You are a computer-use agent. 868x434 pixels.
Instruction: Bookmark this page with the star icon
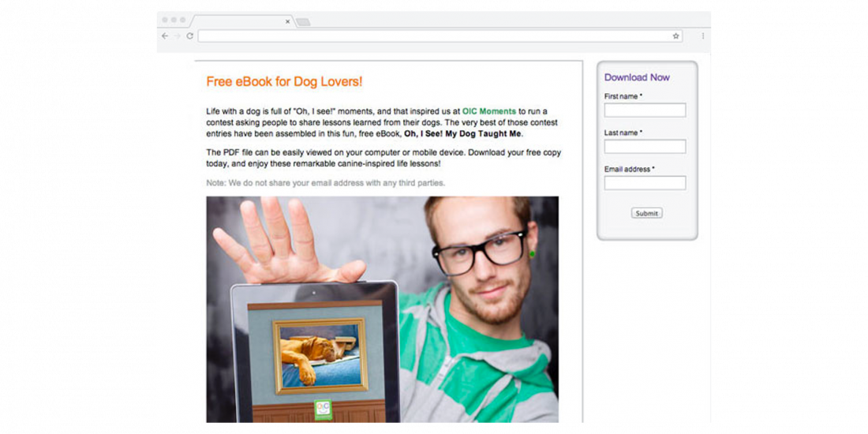(x=675, y=36)
